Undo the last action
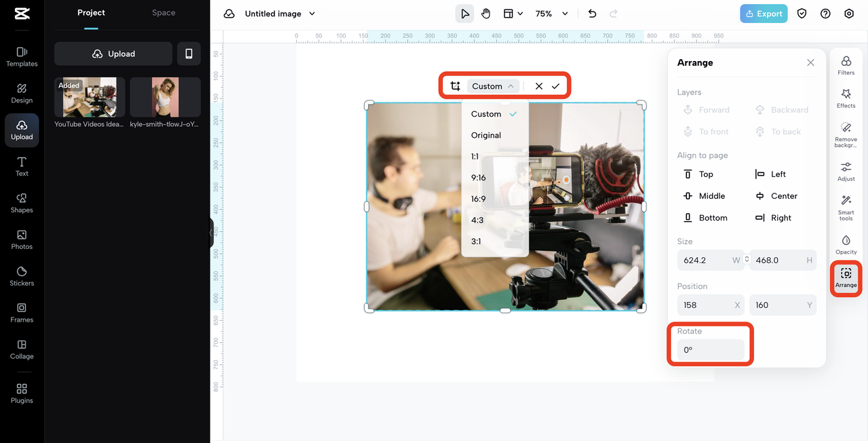Screen dimensions: 868x443 (x=592, y=14)
